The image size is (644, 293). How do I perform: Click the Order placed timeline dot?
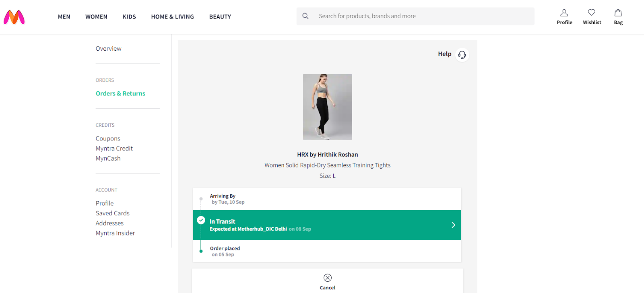click(x=201, y=251)
